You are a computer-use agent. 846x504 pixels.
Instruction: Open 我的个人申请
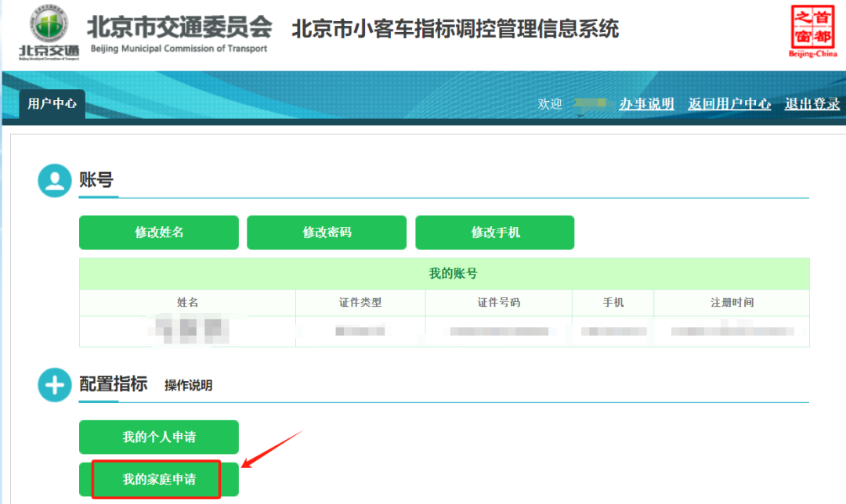pyautogui.click(x=158, y=437)
